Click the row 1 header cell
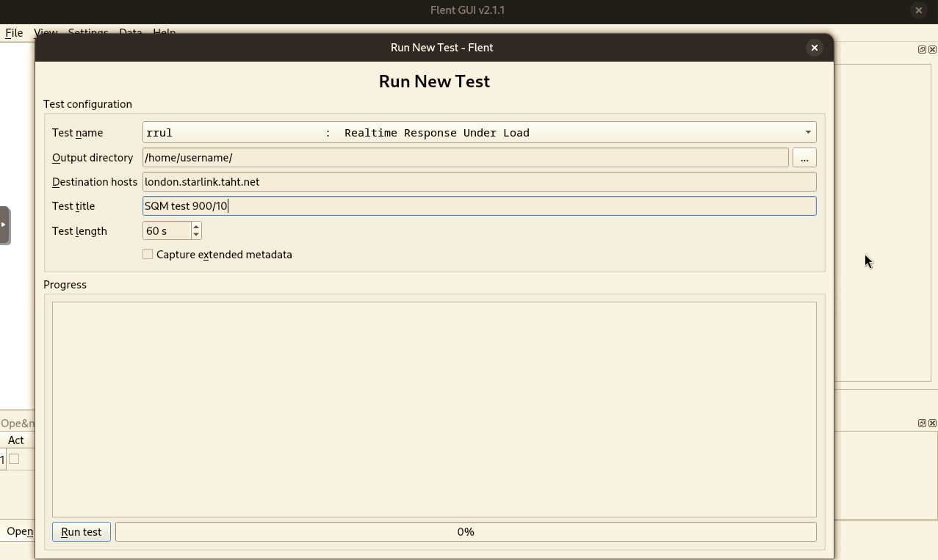The width and height of the screenshot is (938, 560). click(x=3, y=459)
